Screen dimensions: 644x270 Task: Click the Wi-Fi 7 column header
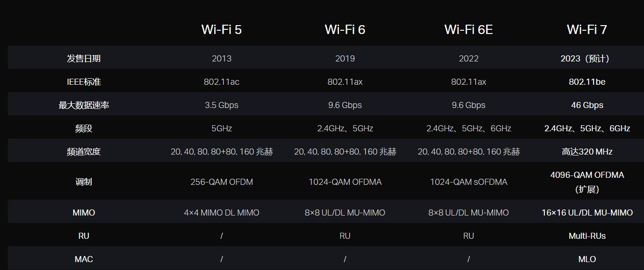point(587,30)
